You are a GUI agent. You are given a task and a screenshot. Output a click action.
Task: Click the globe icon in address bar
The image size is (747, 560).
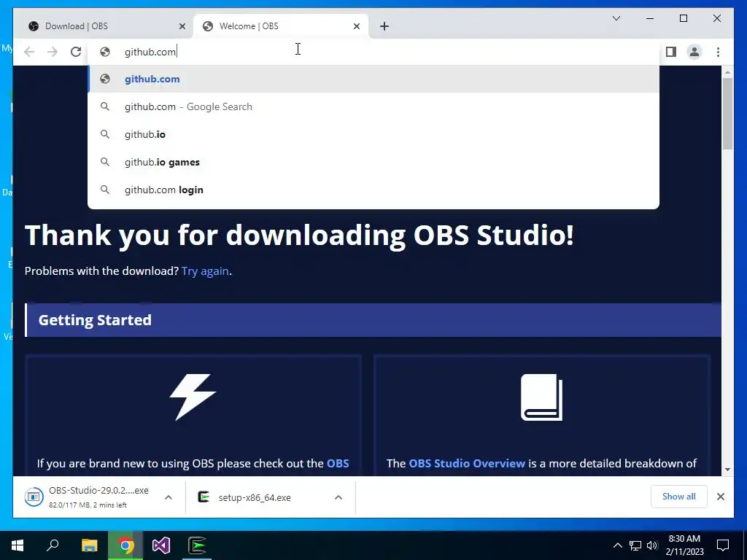pos(105,52)
